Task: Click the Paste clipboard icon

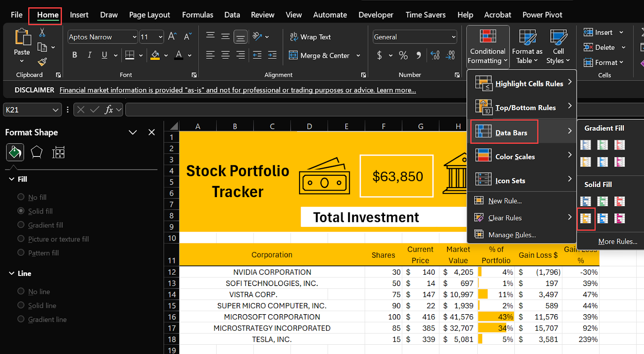Action: coord(23,37)
